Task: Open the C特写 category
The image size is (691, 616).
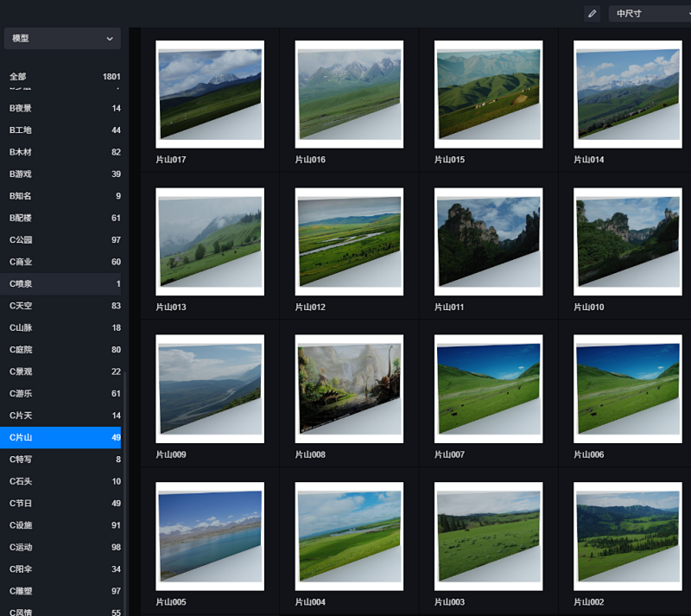Action: click(x=60, y=460)
